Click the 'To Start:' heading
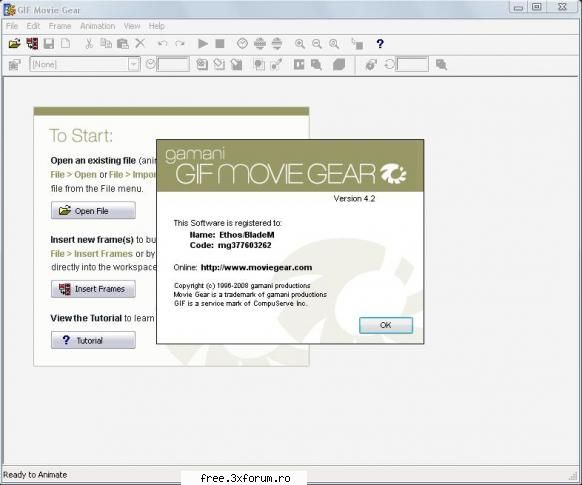Image resolution: width=582 pixels, height=485 pixels. coord(81,136)
